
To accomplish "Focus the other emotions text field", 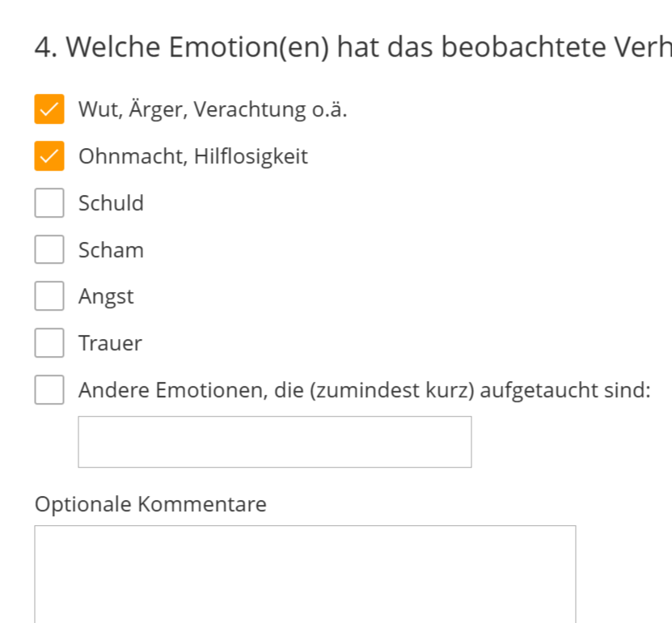I will (x=274, y=442).
